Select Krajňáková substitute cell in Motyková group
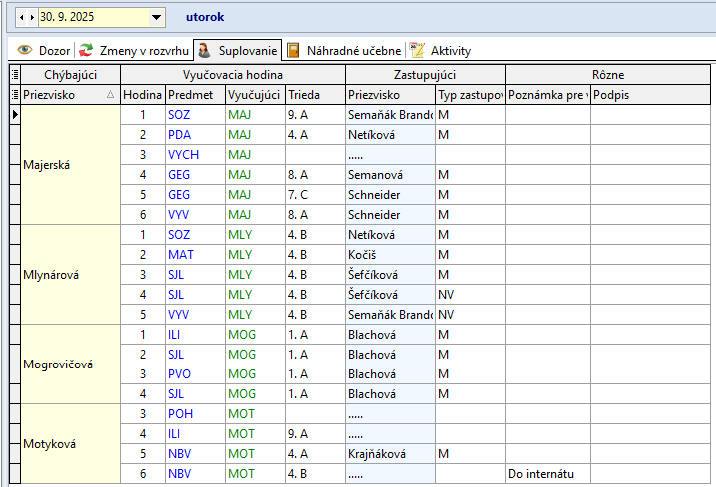 click(389, 454)
